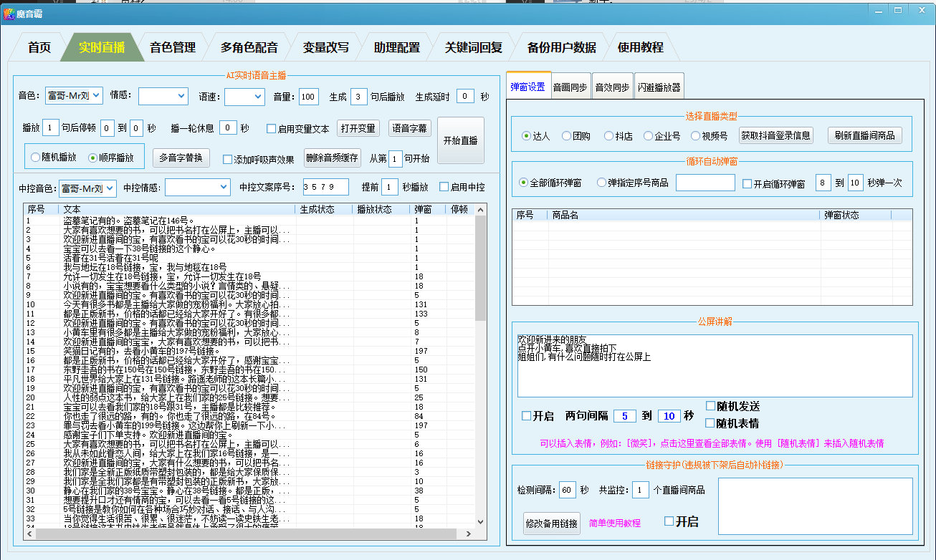Viewport: 936px width, 560px height.
Task: Tick the 添加呼吸声效果 checkbox
Action: click(228, 160)
